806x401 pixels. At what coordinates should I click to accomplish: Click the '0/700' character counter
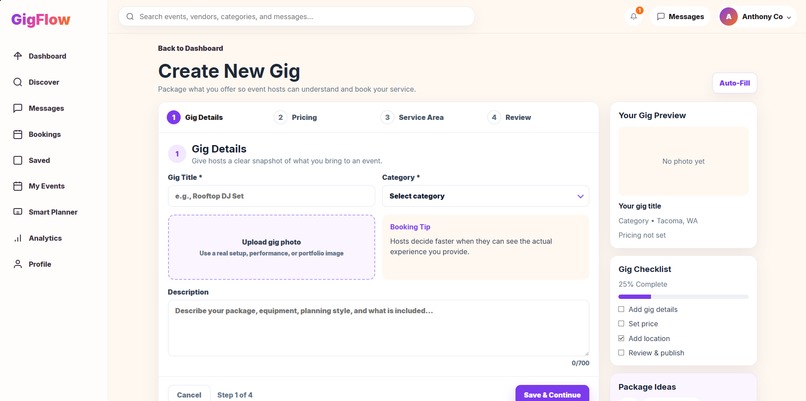580,363
